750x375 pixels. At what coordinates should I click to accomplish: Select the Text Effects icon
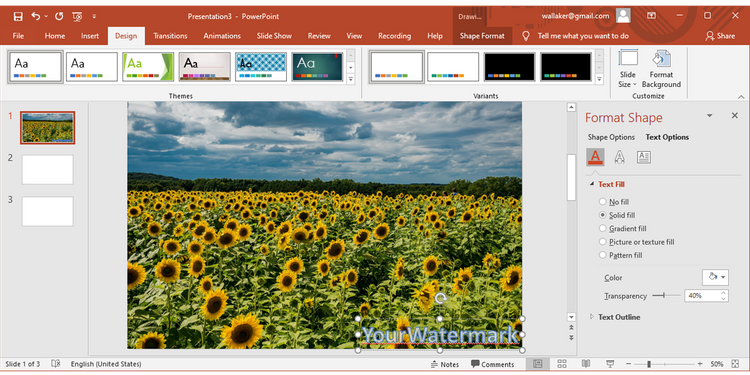coord(619,157)
